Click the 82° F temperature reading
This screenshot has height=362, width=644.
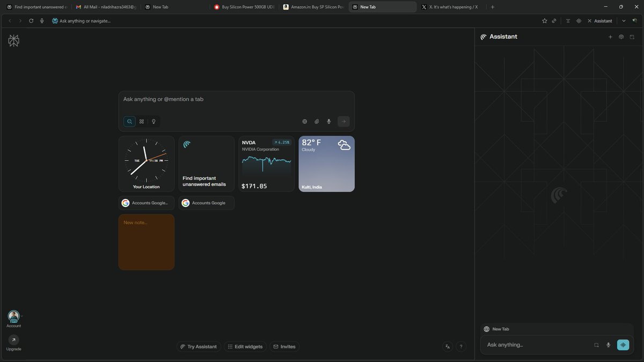coord(311,143)
